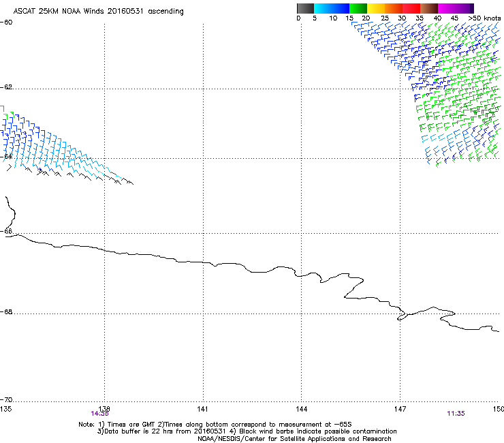Click the note 'Data buffer is 22 hrs'
Screen dimensions: 504x443
click(x=139, y=431)
